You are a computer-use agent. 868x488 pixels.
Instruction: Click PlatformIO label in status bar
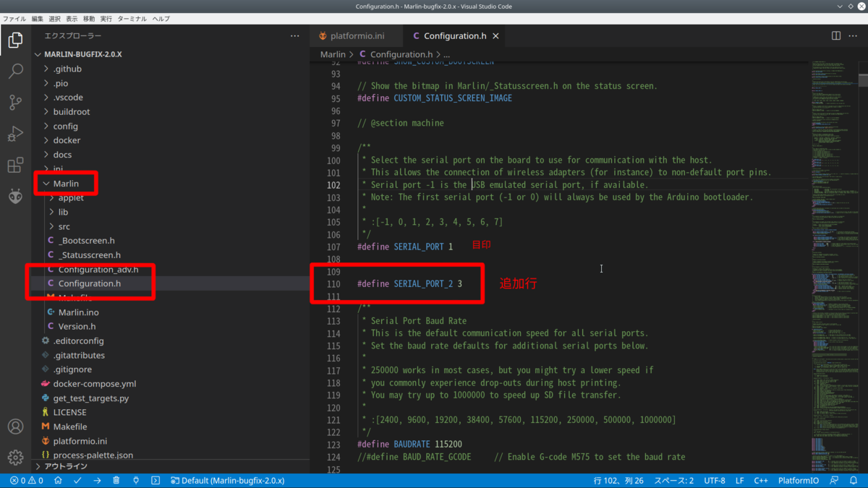coord(799,481)
